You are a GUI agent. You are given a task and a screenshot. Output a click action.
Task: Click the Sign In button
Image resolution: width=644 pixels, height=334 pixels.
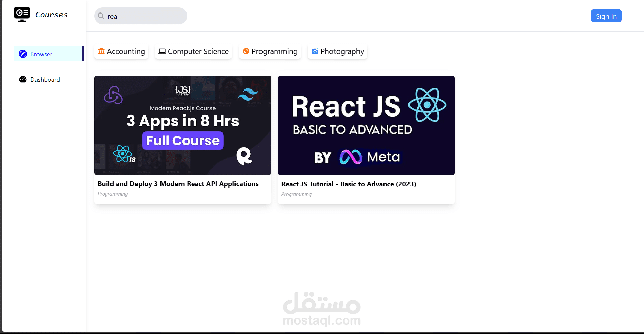[x=606, y=16]
